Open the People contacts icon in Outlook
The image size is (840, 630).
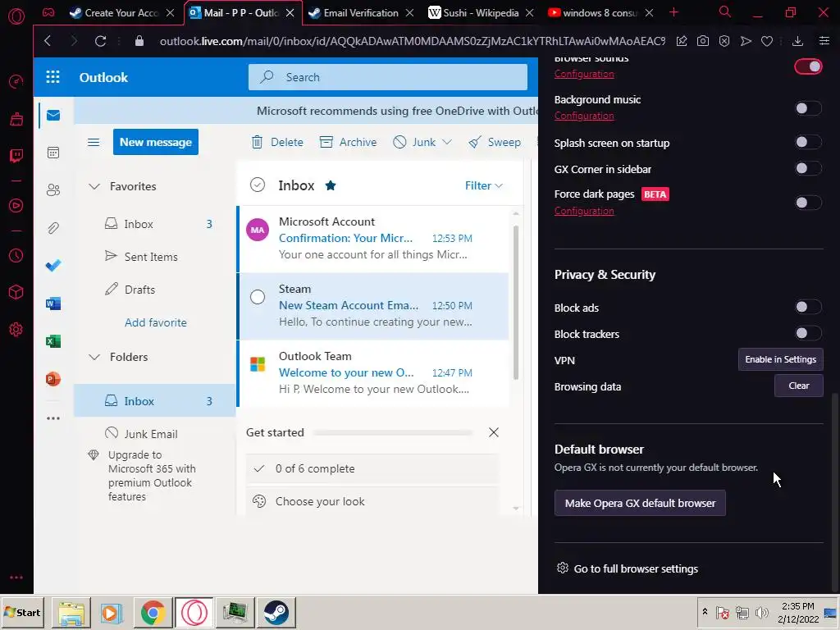point(53,189)
